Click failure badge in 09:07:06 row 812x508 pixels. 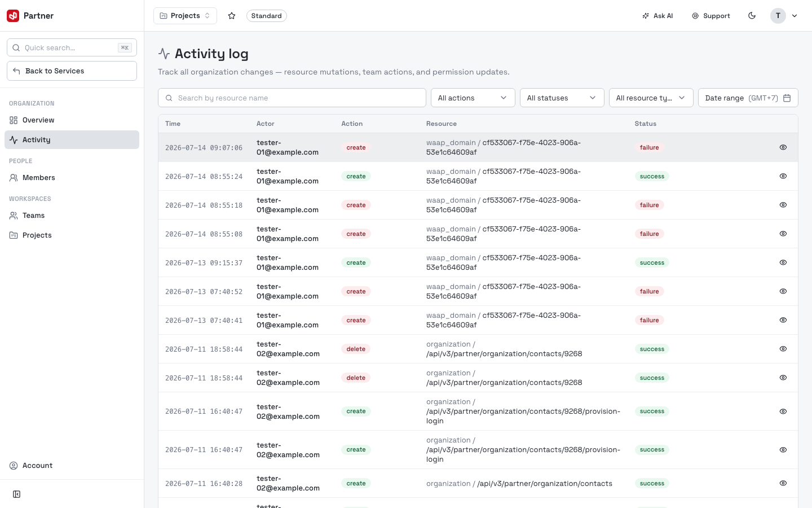tap(649, 147)
